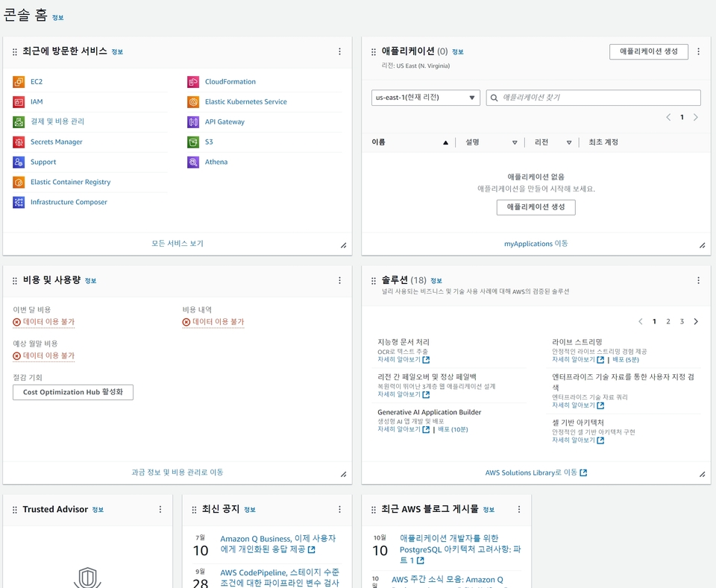Viewport: 716px width, 588px height.
Task: Go to previous solutions page arrow
Action: [641, 322]
